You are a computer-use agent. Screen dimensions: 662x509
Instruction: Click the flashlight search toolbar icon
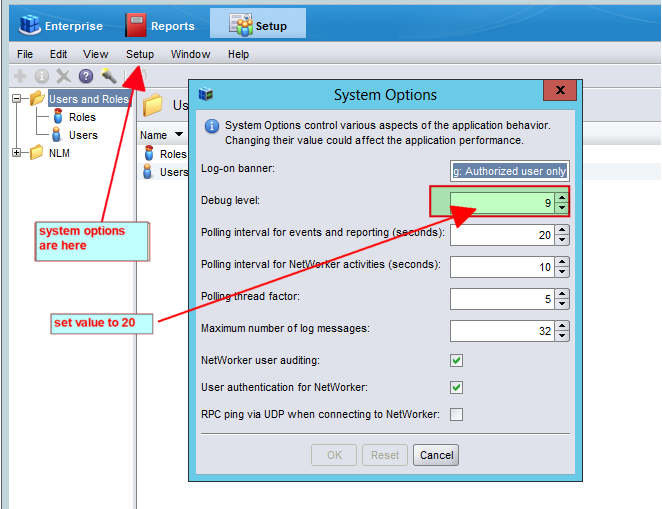pyautogui.click(x=109, y=76)
